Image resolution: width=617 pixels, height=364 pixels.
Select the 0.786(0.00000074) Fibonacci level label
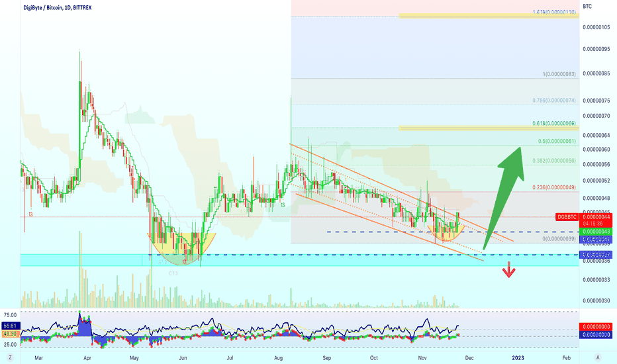click(x=554, y=101)
